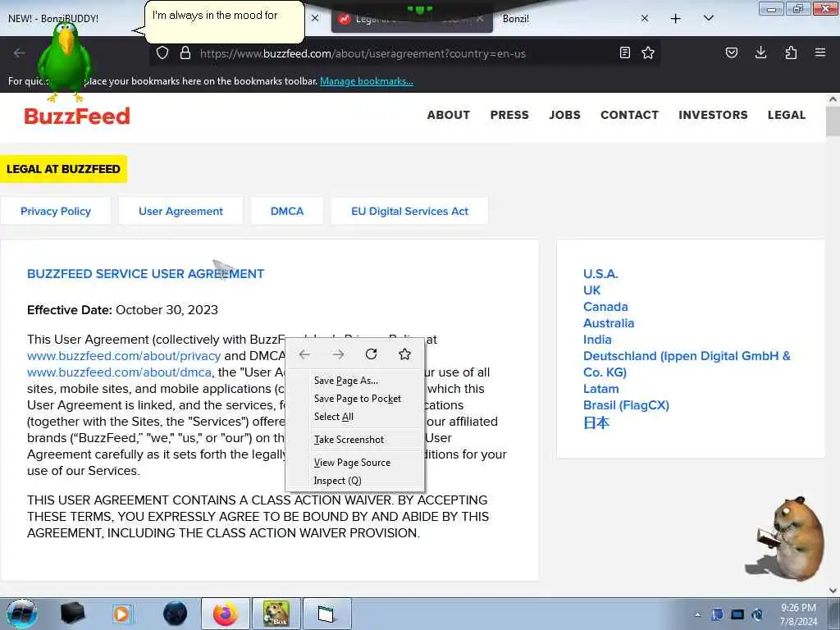Image resolution: width=840 pixels, height=630 pixels.
Task: Open the media player taskbar icon
Action: click(122, 614)
